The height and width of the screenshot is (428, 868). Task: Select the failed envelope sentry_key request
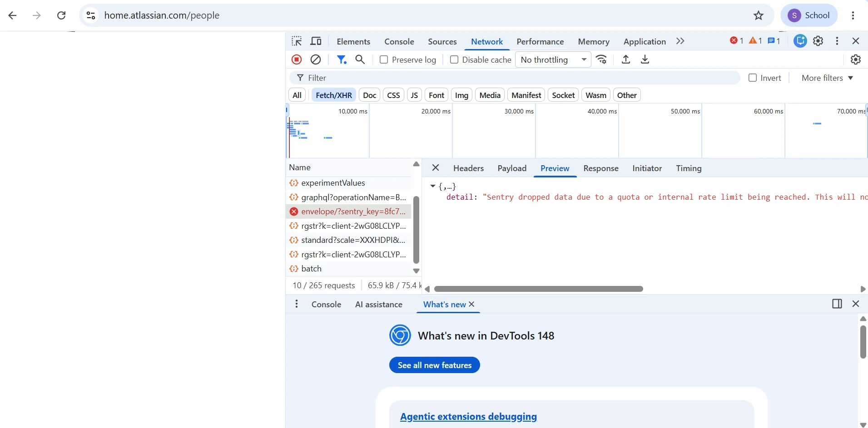pos(349,212)
